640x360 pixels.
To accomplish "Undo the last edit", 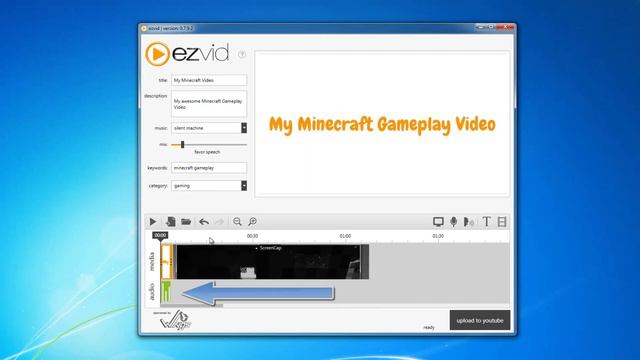I will [204, 222].
